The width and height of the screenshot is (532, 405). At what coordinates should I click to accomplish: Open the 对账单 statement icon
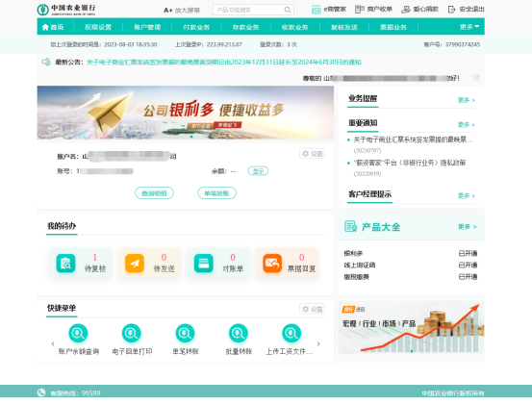coord(204,264)
